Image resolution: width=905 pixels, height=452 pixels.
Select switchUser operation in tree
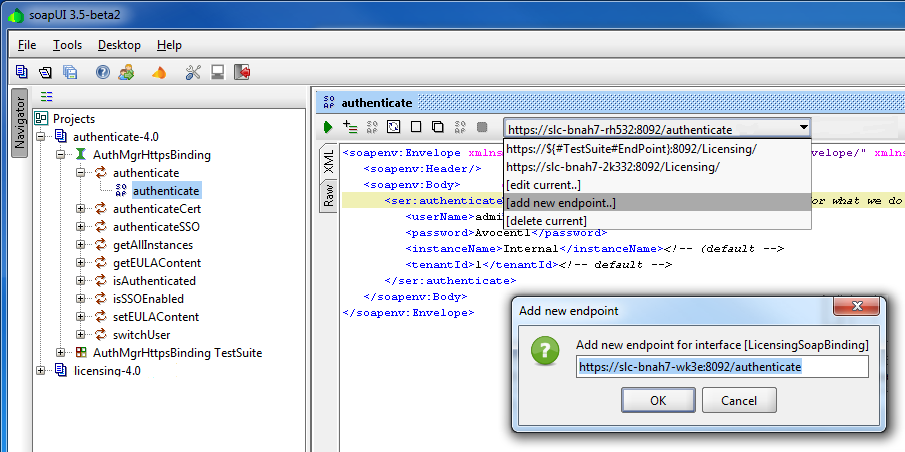[141, 335]
